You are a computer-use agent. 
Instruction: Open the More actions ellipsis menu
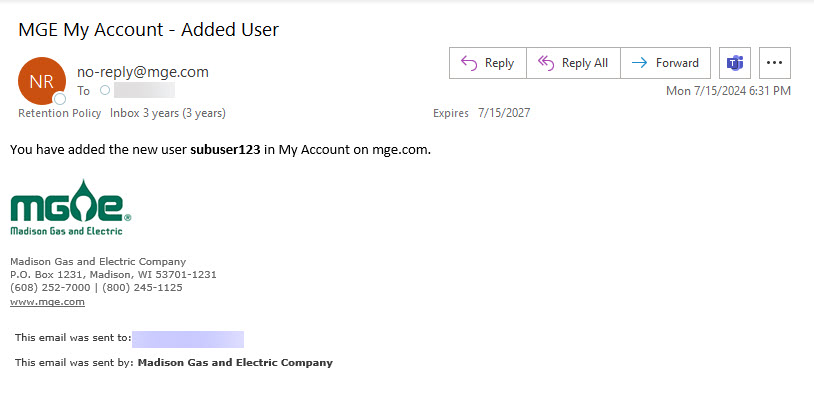(773, 63)
